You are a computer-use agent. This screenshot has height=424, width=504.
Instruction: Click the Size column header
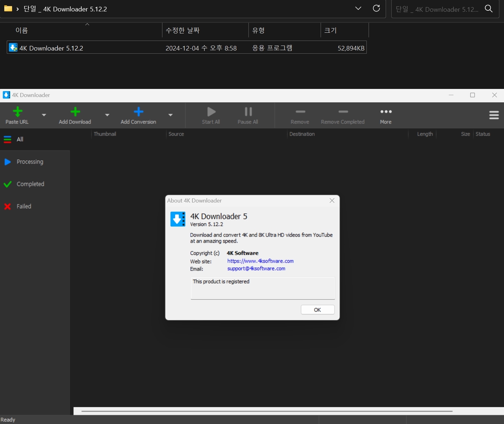tap(455, 134)
